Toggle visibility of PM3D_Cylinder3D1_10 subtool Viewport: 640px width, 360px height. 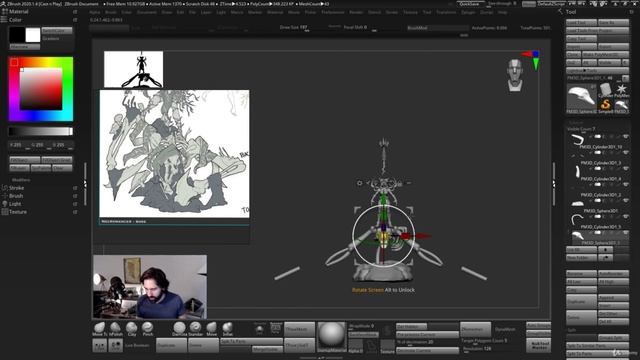tap(625, 137)
